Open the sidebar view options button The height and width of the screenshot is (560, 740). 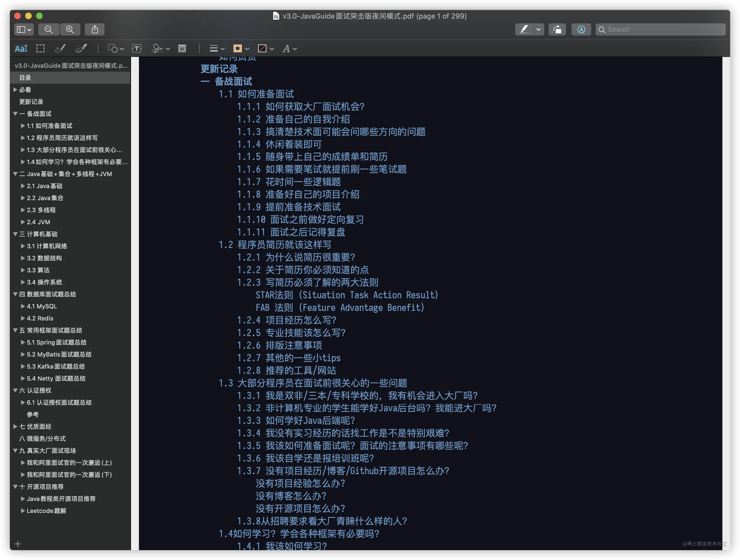point(24,30)
